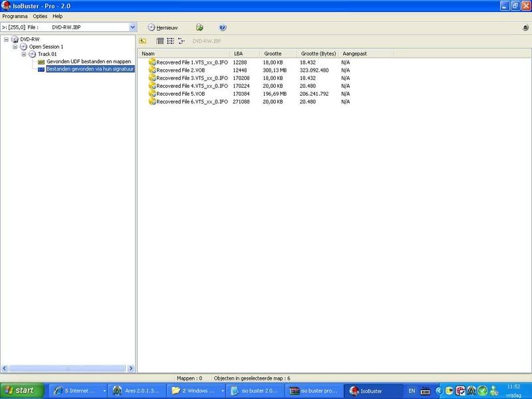Open the drive selection dropdown DVD-RW.IBP
532x399 pixels.
click(132, 27)
